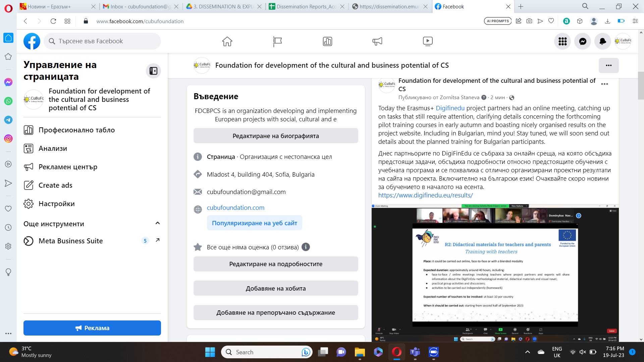Open Opera downloads icon

coord(607,21)
